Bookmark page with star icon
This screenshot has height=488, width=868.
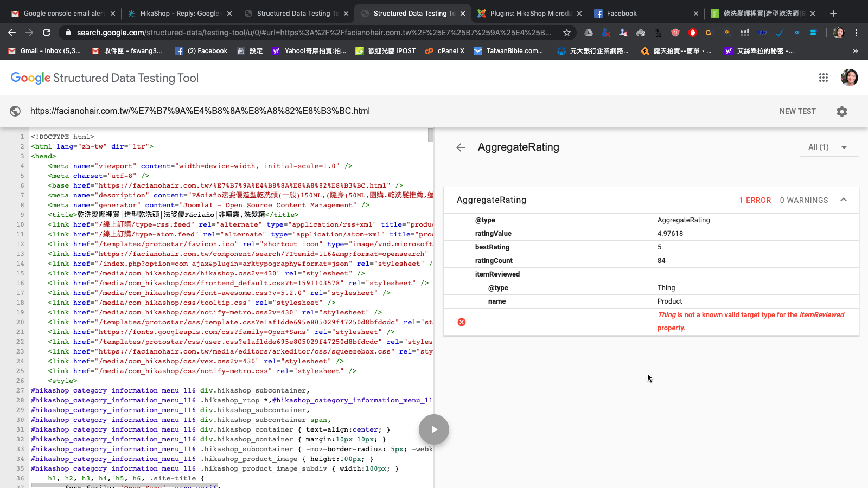coord(567,33)
